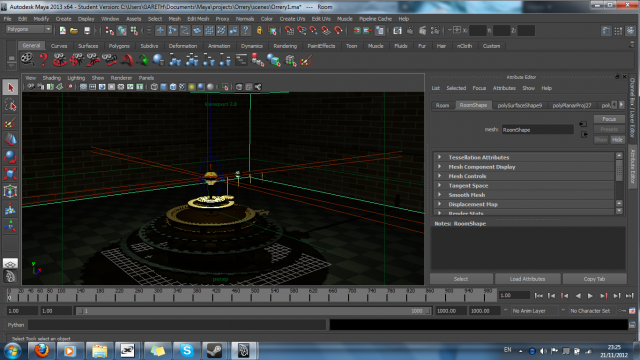Toggle the viewport wireframe cube icon
Screen dimensions: 640x360
point(154,87)
